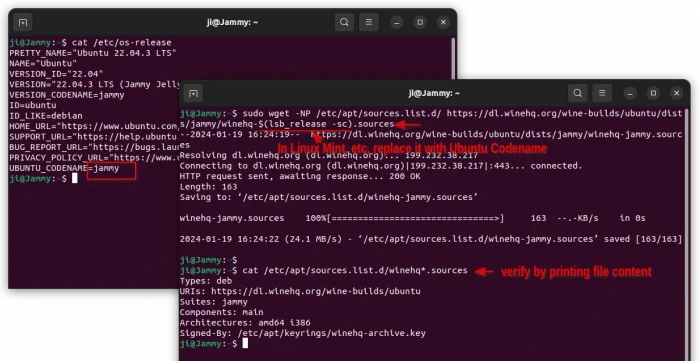Click 'Types: deb' line

206,281
